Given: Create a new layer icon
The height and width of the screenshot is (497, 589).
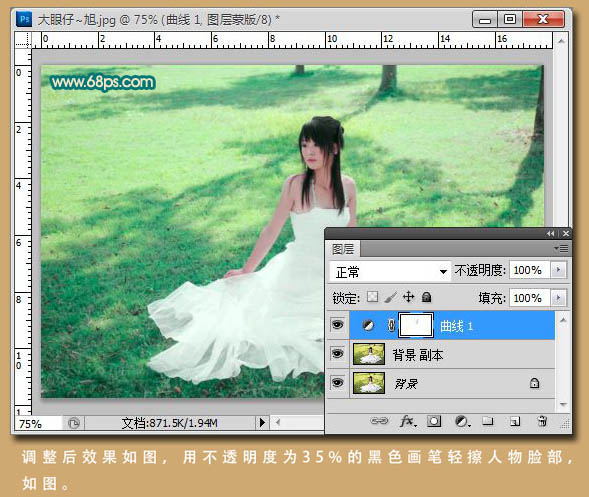Looking at the screenshot, I should coord(515,421).
